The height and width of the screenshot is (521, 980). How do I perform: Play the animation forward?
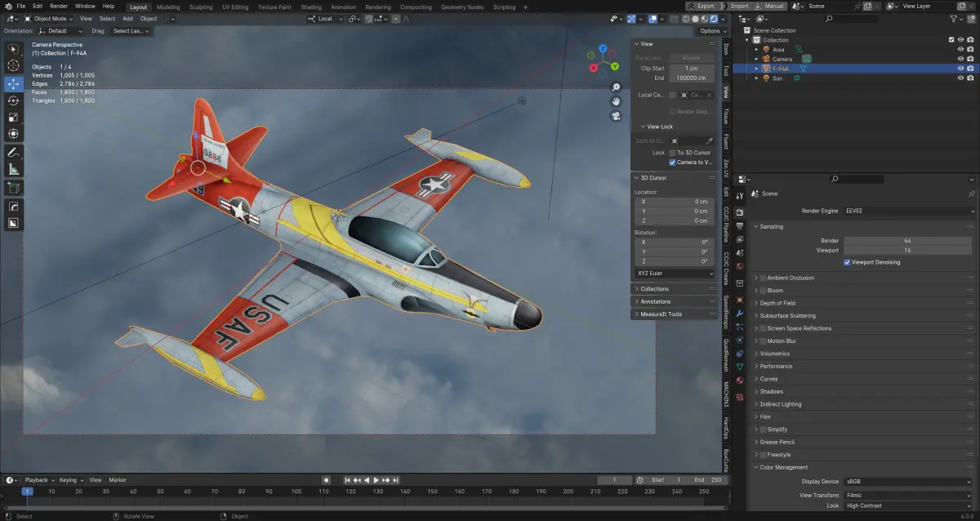[x=376, y=480]
